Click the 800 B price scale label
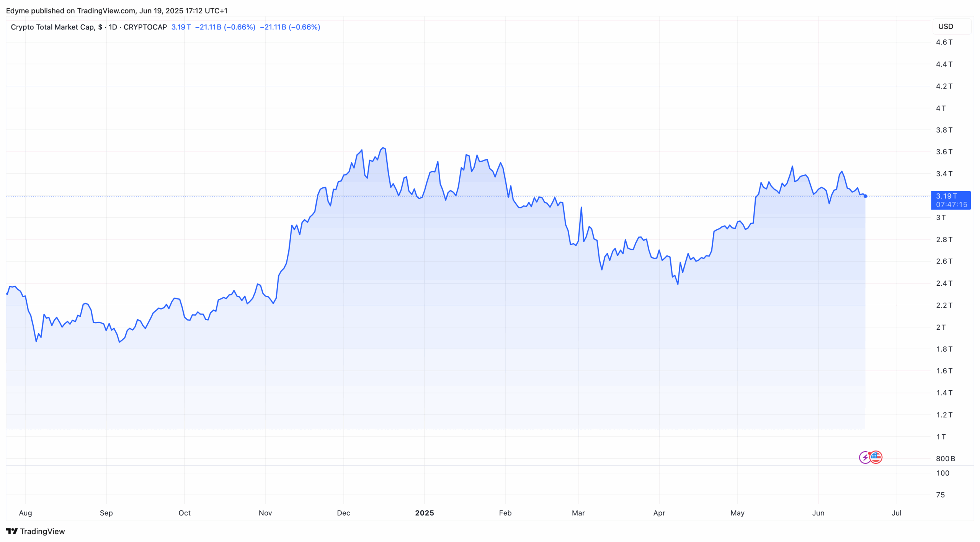 (x=945, y=458)
